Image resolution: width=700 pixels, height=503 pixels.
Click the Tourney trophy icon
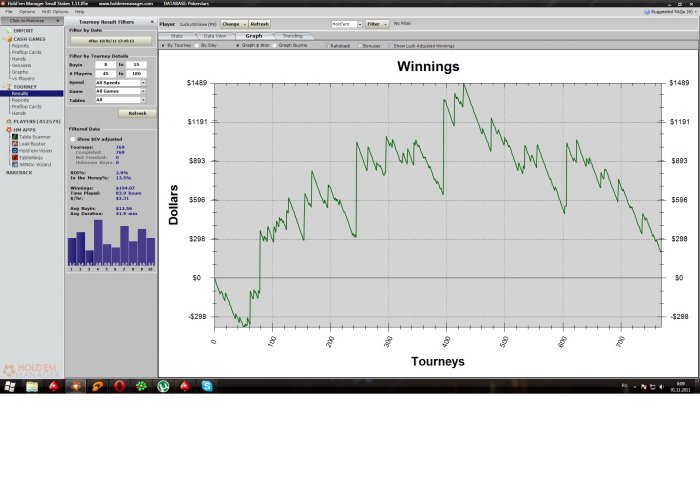(x=8, y=87)
